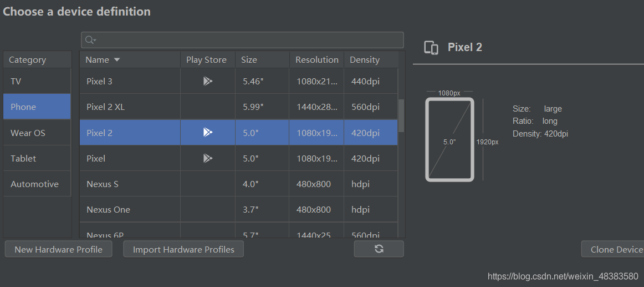Select the Pixel 2 device name
Viewport: 644px width, 287px height.
[99, 133]
